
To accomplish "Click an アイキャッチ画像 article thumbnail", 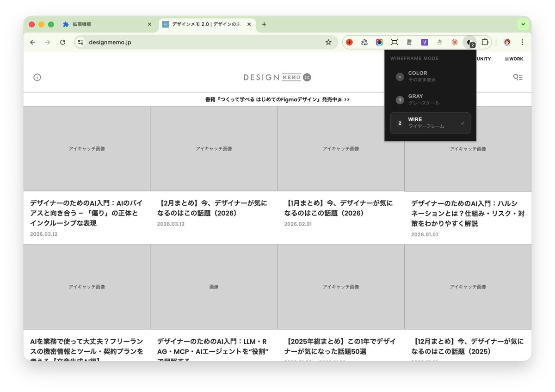I will (x=86, y=149).
